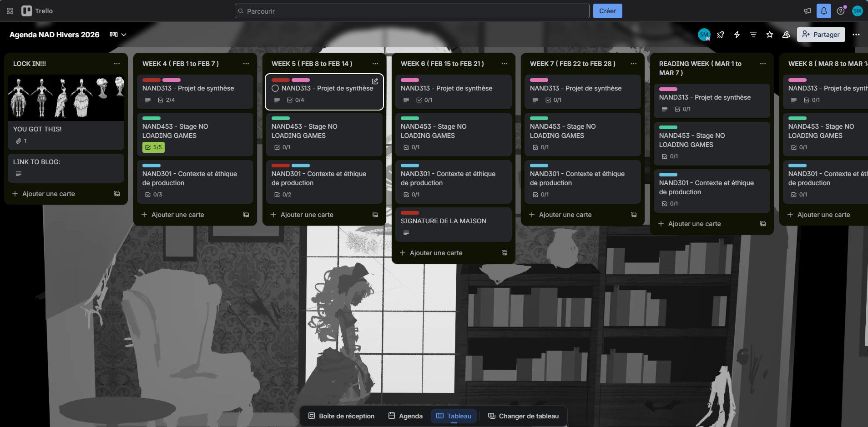Click the Créer button
The width and height of the screenshot is (868, 427).
click(x=607, y=10)
